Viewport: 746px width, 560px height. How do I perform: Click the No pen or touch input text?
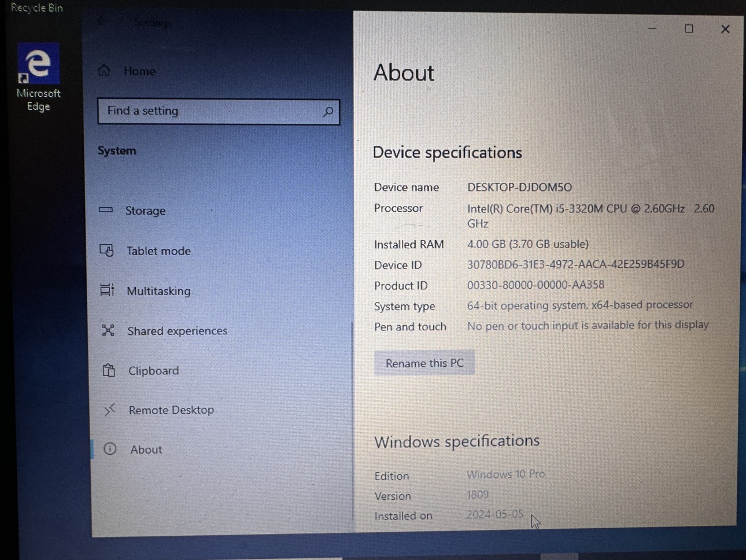588,326
